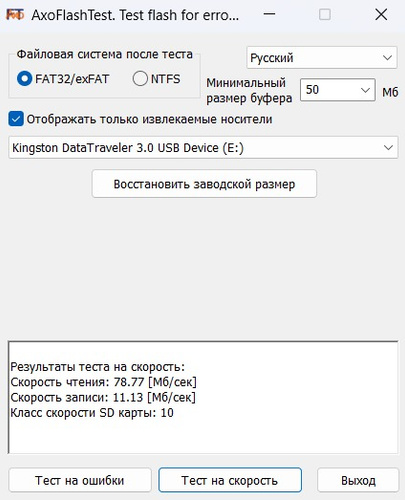405x500 pixels.
Task: Expand the buffer size 50 dropdown
Action: (x=337, y=89)
